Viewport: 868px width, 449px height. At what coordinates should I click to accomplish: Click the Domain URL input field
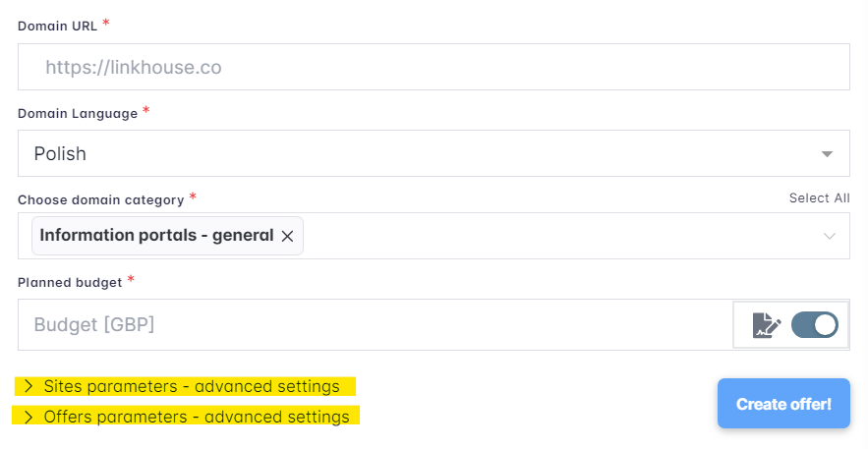pos(433,68)
